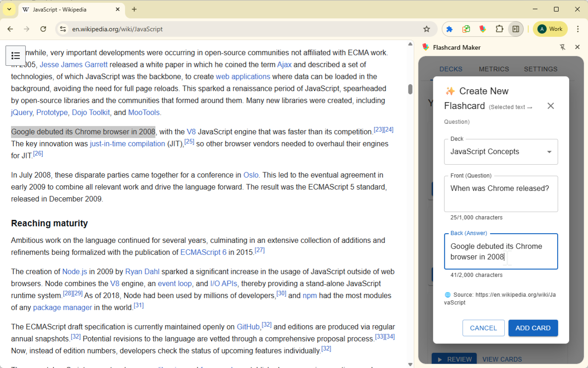Open the just-in-time compilation link
This screenshot has width=588, height=368.
point(127,144)
